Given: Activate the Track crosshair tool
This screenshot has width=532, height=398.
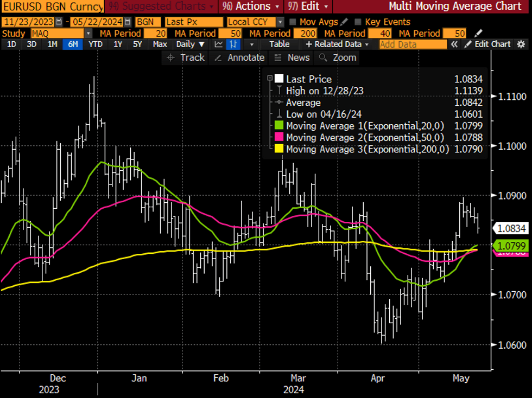Looking at the screenshot, I should tap(186, 57).
